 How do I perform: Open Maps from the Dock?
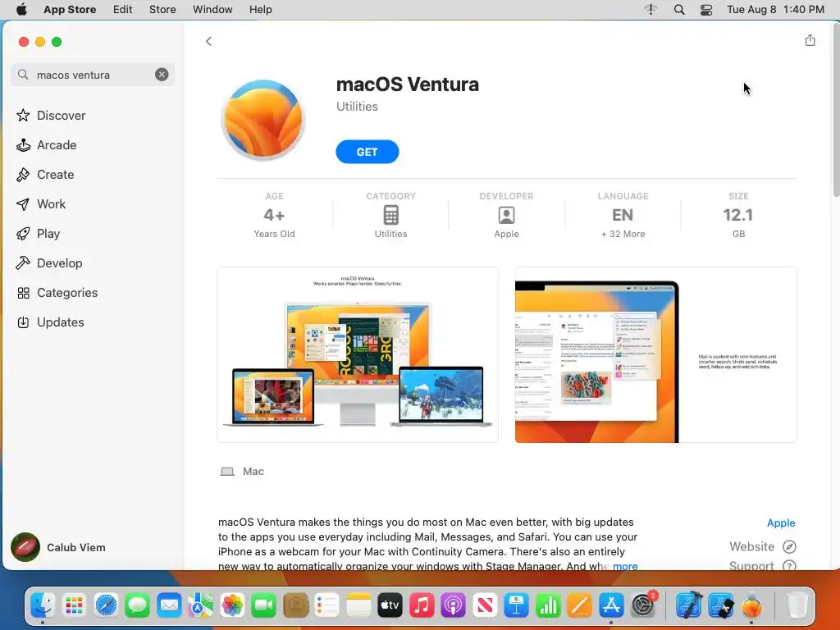coord(200,605)
